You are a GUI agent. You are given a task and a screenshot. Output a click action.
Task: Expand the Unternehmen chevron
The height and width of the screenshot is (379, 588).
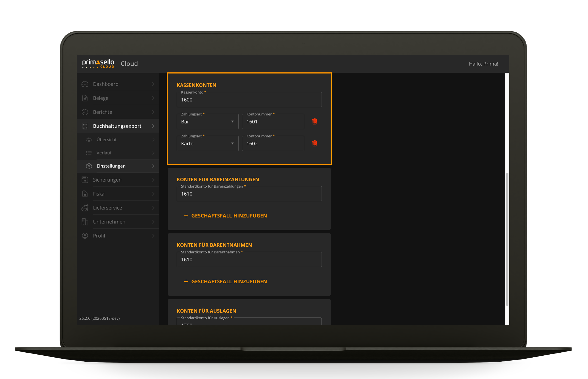coord(153,222)
